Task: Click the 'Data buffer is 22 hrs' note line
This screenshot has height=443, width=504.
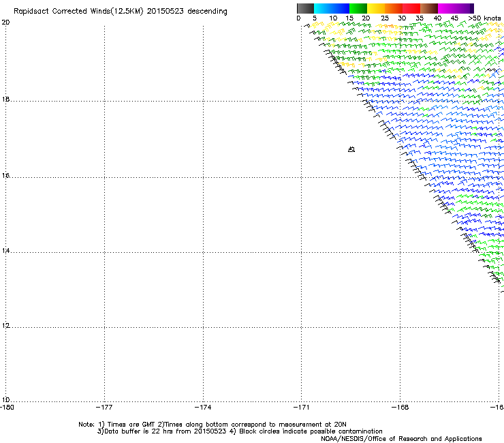Action: pyautogui.click(x=240, y=431)
